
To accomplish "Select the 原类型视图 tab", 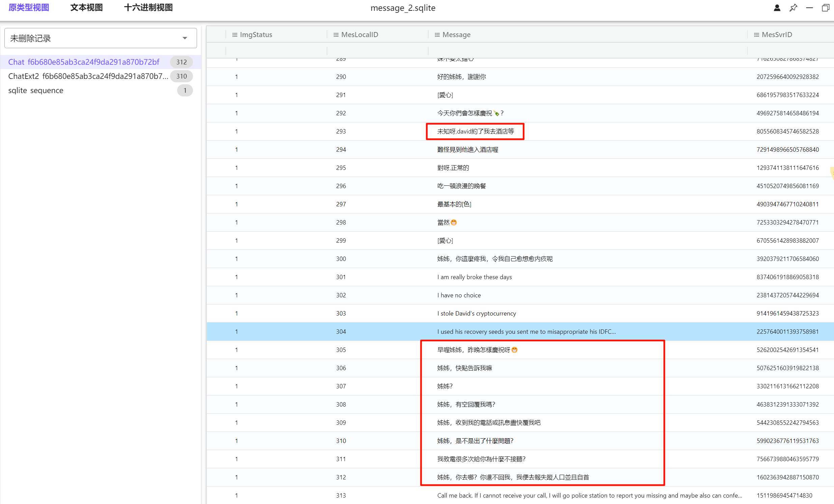I will pyautogui.click(x=29, y=7).
